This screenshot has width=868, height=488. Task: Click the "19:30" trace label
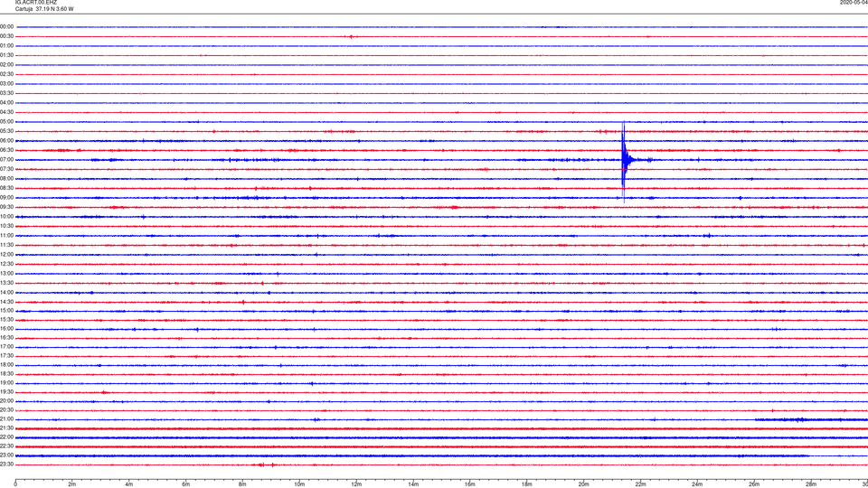pos(6,391)
